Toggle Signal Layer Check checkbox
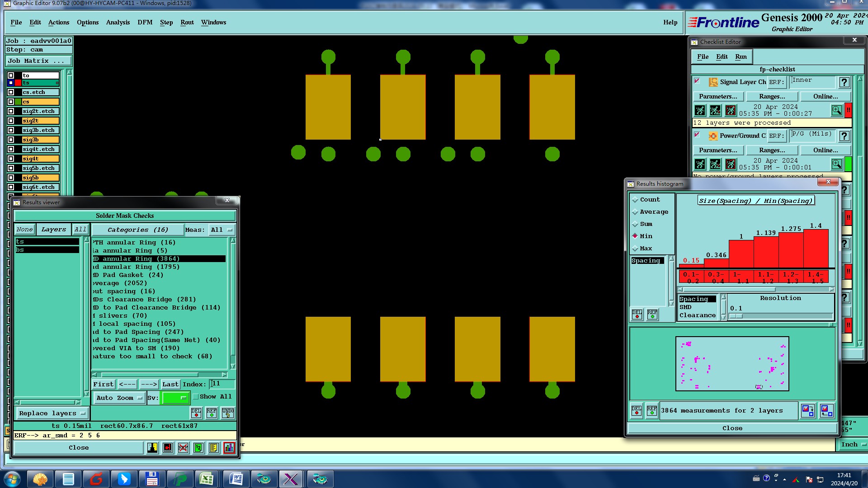Screen dimensions: 868x488 (697, 81)
